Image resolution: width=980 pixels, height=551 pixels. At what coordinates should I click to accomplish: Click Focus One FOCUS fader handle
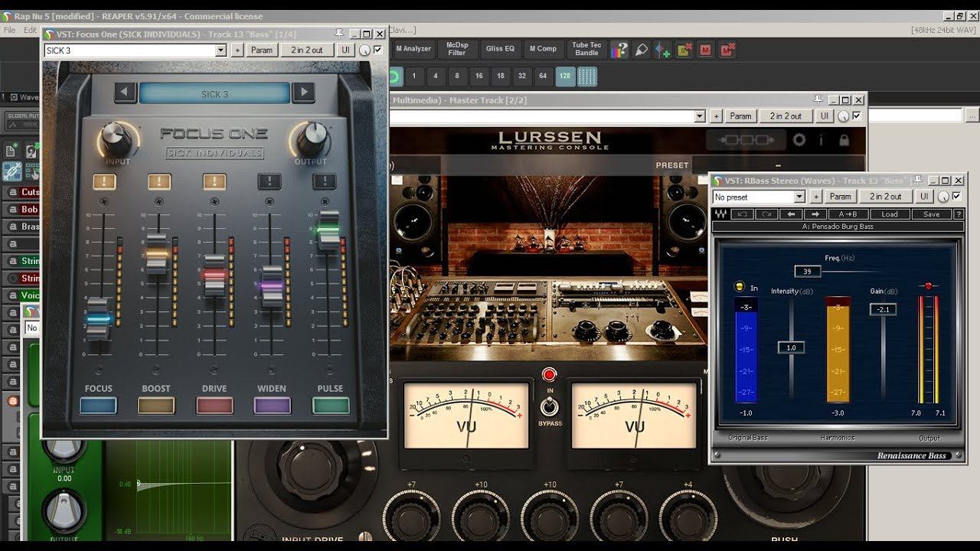coord(97,318)
